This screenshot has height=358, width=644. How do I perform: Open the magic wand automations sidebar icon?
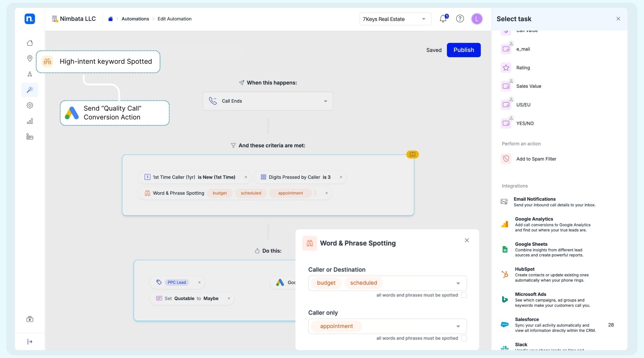30,90
